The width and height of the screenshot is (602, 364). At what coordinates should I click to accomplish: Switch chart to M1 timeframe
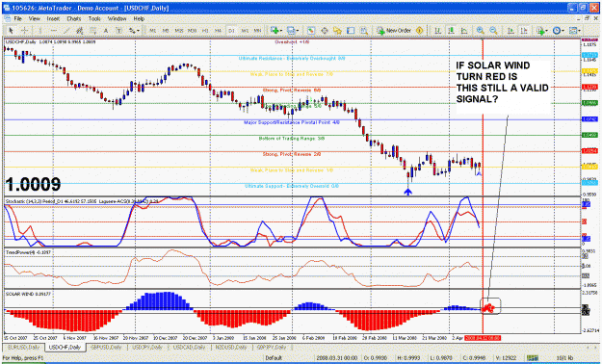pos(153,31)
